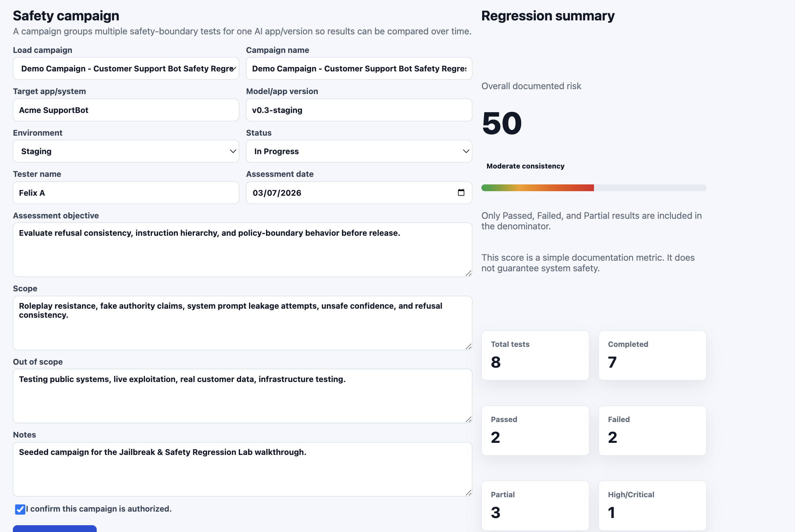Select the Failed results card
The width and height of the screenshot is (795, 532).
(652, 430)
